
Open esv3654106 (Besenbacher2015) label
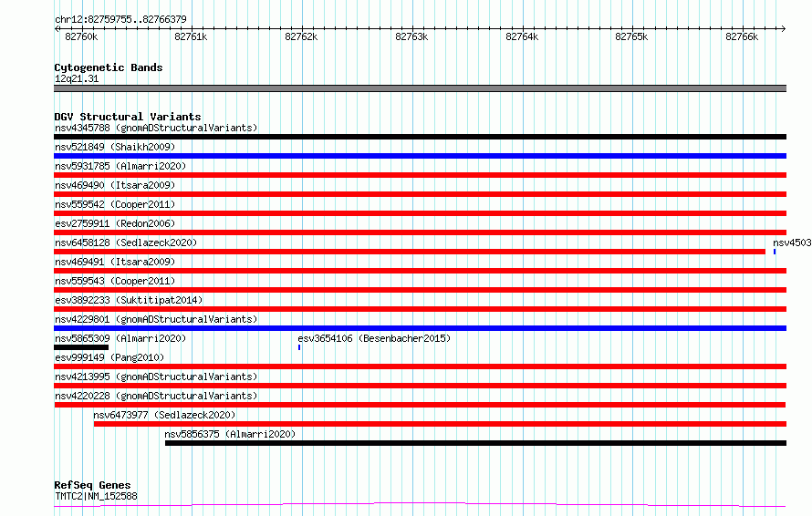click(374, 338)
